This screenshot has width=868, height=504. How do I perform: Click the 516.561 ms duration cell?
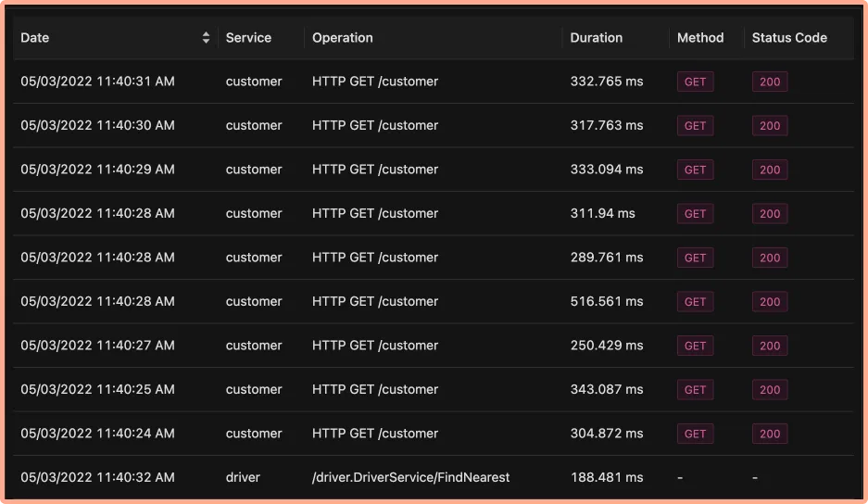point(606,301)
